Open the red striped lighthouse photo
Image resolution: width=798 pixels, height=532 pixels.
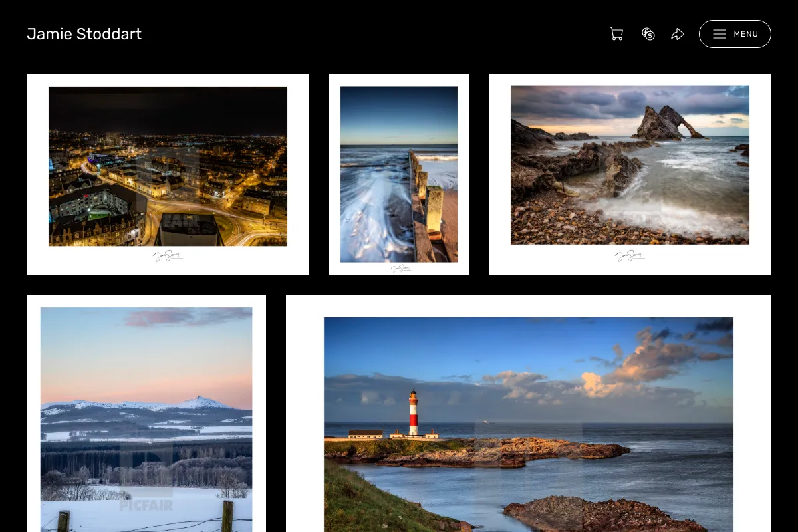[x=529, y=424]
